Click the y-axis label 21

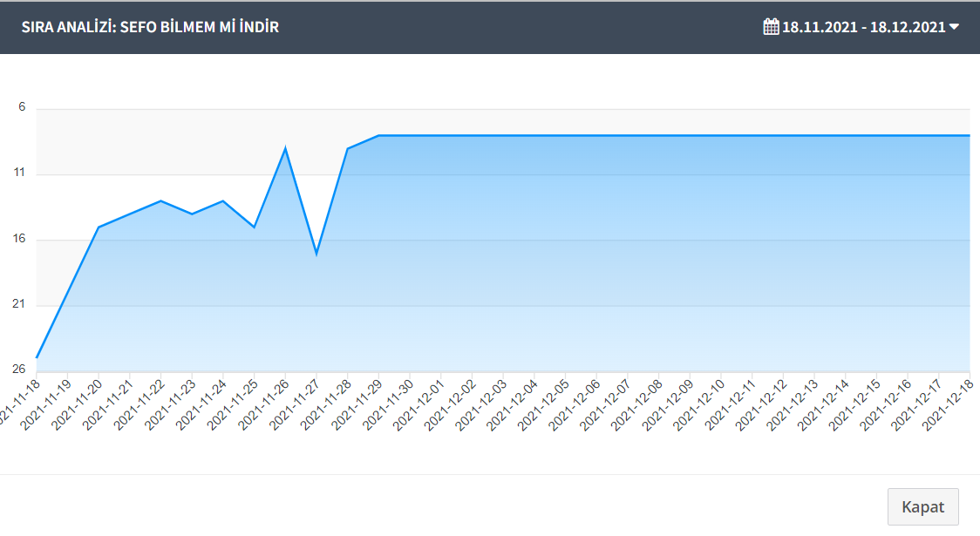click(x=19, y=303)
